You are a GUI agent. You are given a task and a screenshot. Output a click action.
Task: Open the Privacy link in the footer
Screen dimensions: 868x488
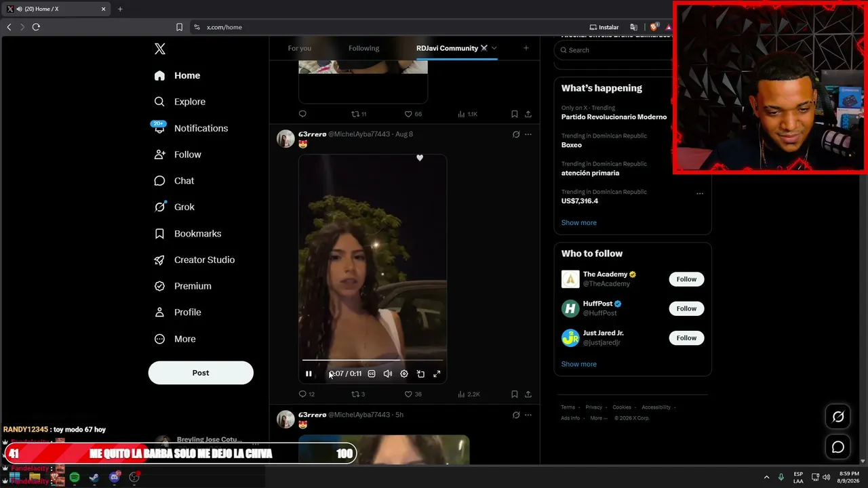click(x=594, y=407)
